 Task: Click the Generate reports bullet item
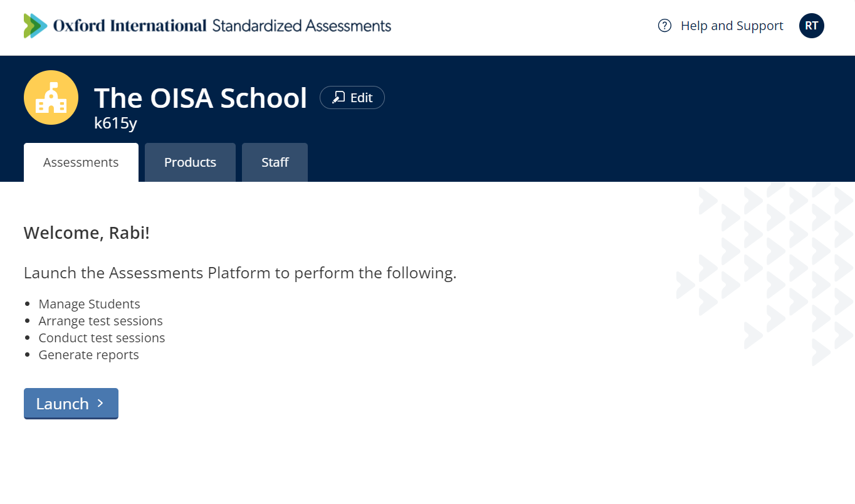click(x=88, y=354)
